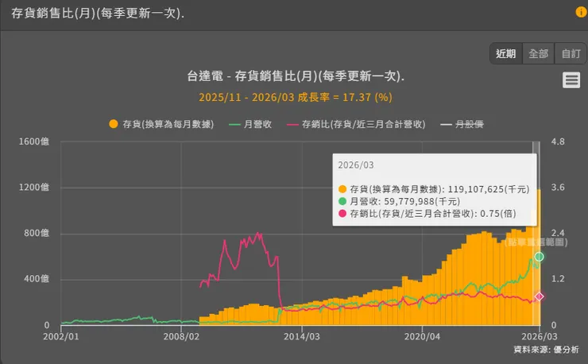The image size is (588, 364).
Task: Click the 資料來源: 優分析 source credit
Action: click(x=547, y=350)
